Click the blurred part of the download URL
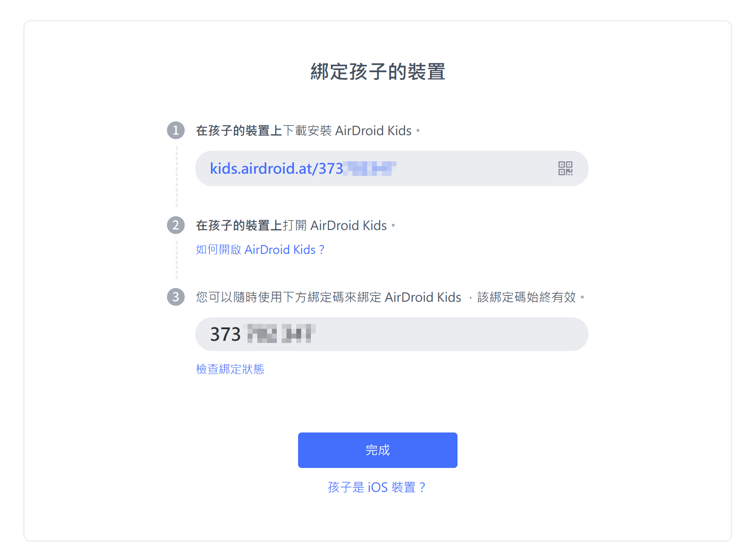756x557 pixels. click(x=370, y=168)
